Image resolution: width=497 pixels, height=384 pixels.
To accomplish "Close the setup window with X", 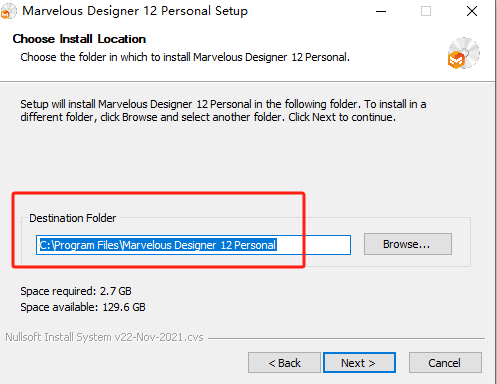I will [x=472, y=11].
